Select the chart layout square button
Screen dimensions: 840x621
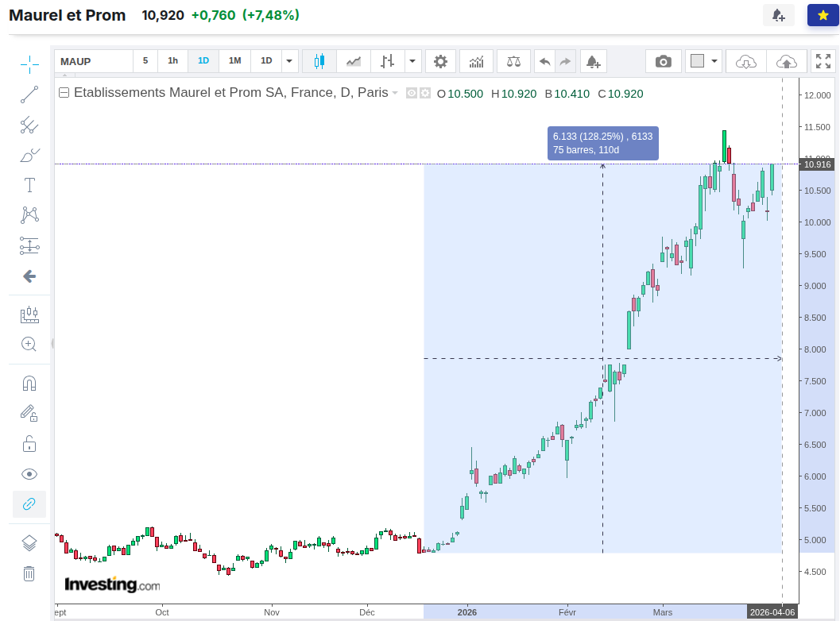point(697,61)
